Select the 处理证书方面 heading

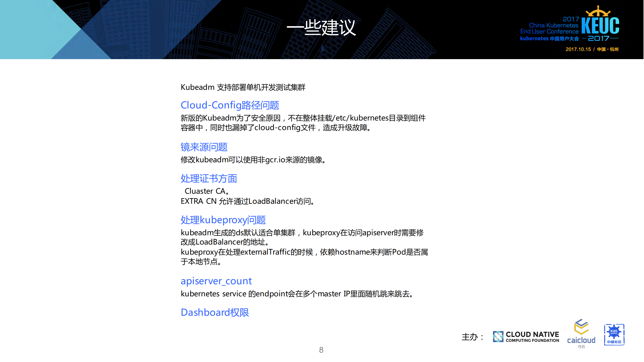tap(209, 179)
